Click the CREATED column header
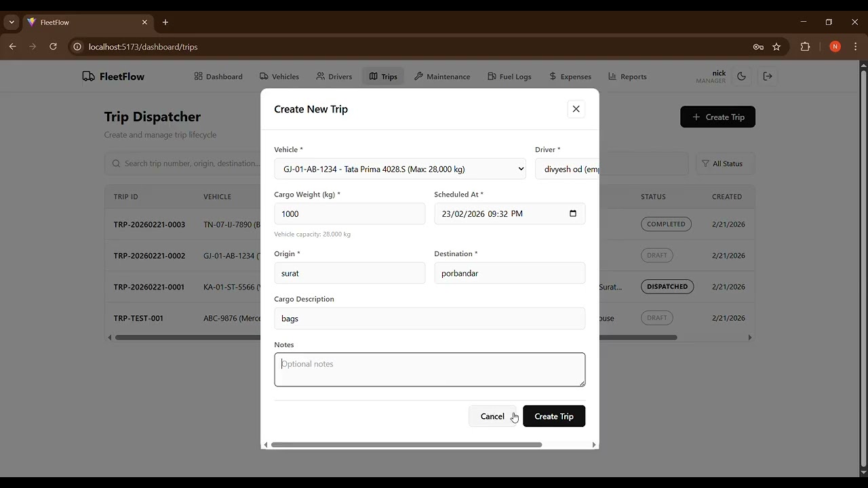Screen dimensions: 868x488 click(727, 197)
